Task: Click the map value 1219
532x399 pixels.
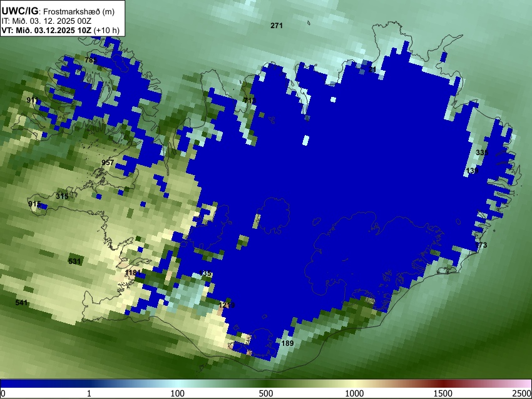Action: [x=227, y=305]
